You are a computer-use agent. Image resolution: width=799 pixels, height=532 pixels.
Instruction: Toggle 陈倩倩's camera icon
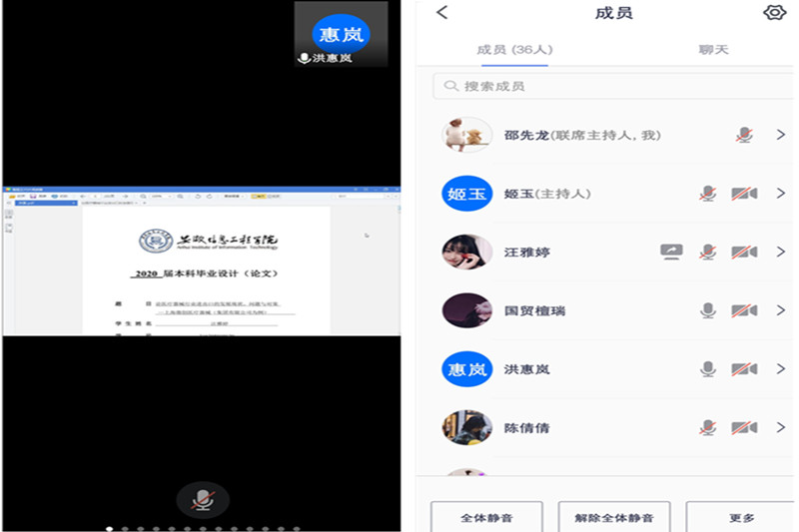click(743, 428)
